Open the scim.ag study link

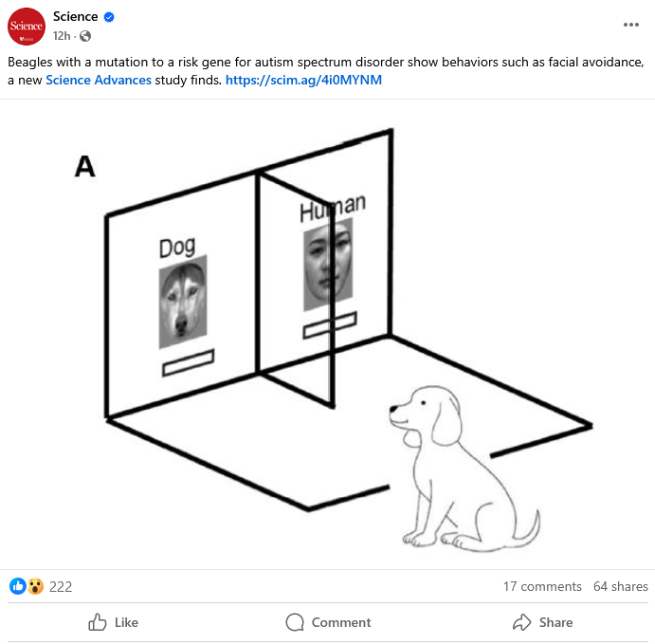click(303, 80)
